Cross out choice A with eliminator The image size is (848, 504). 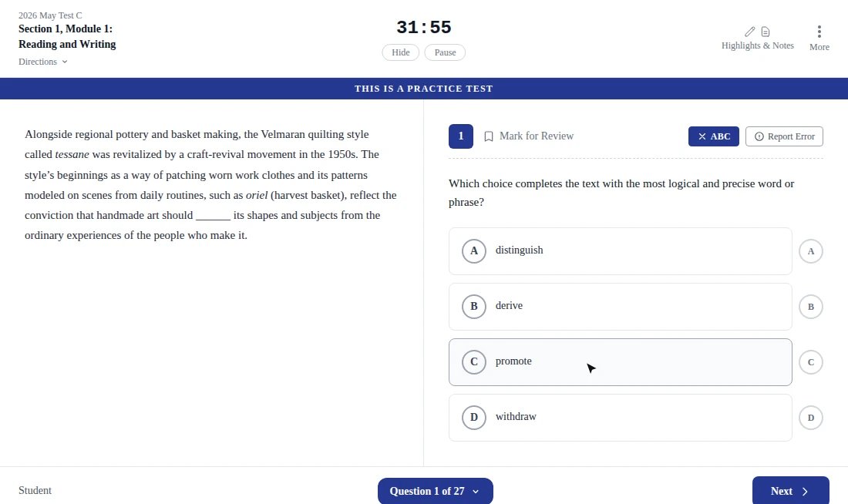(811, 251)
